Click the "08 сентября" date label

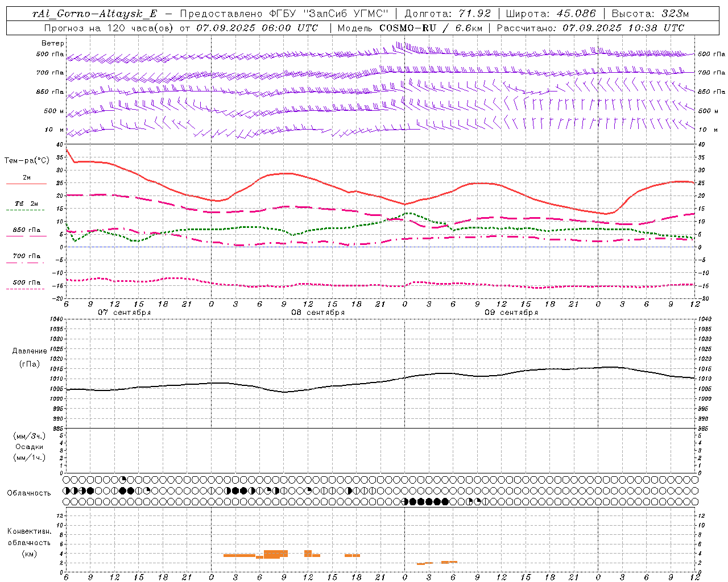coord(318,313)
